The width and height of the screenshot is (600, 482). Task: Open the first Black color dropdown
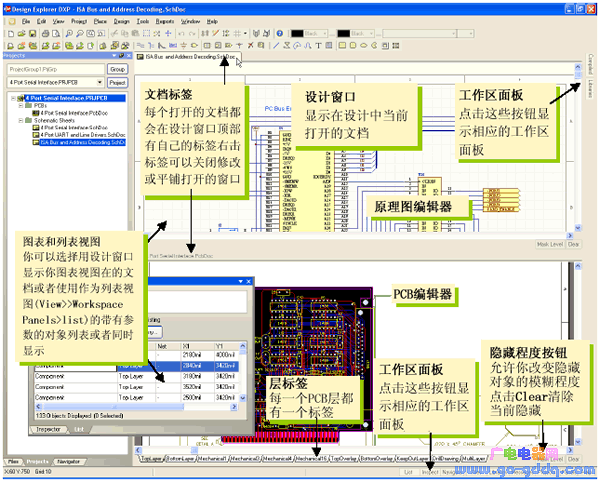click(327, 33)
